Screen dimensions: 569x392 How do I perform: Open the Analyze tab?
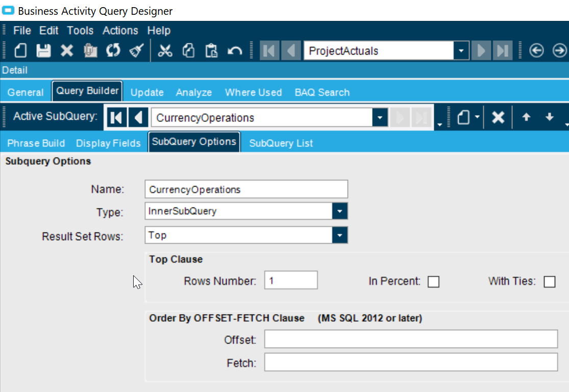pyautogui.click(x=194, y=92)
